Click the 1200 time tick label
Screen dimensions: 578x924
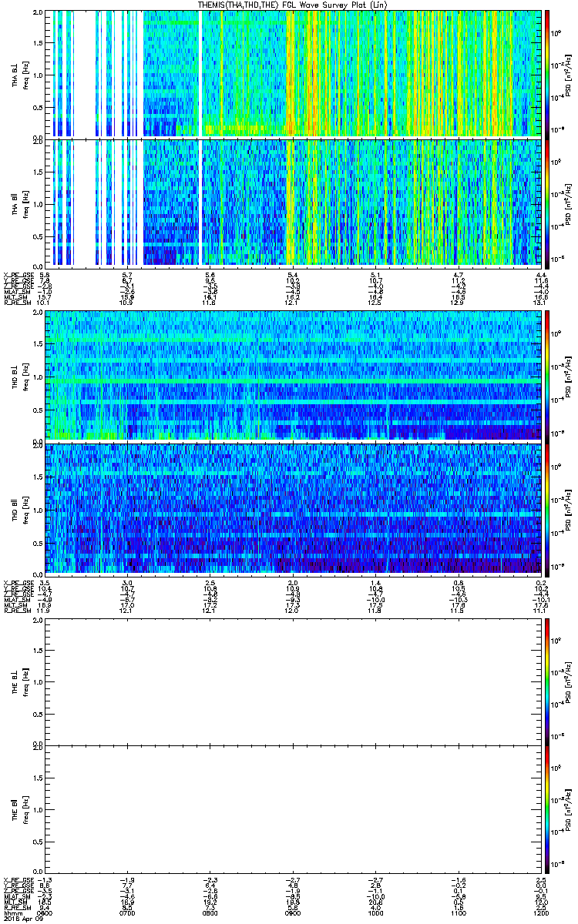pyautogui.click(x=541, y=912)
